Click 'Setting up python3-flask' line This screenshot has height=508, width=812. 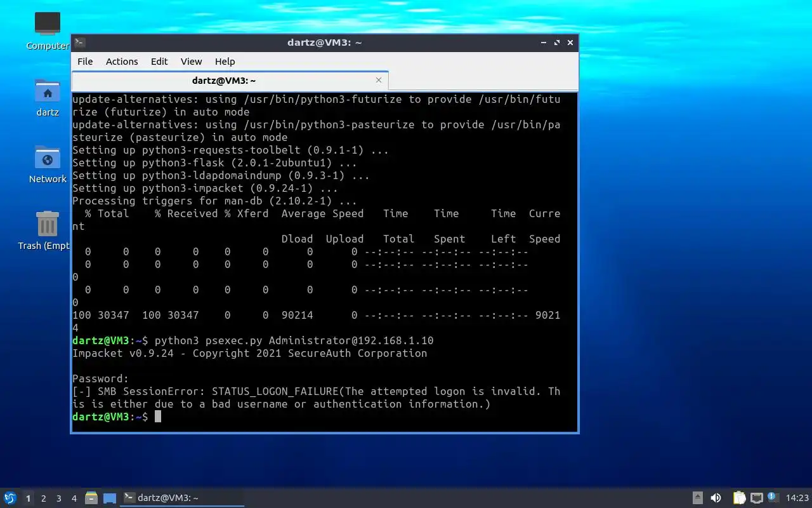click(214, 163)
